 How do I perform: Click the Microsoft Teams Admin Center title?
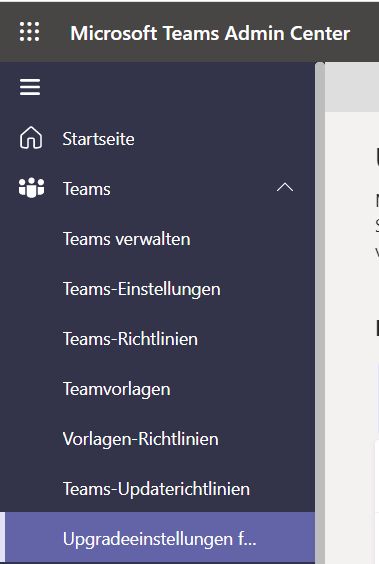click(210, 33)
